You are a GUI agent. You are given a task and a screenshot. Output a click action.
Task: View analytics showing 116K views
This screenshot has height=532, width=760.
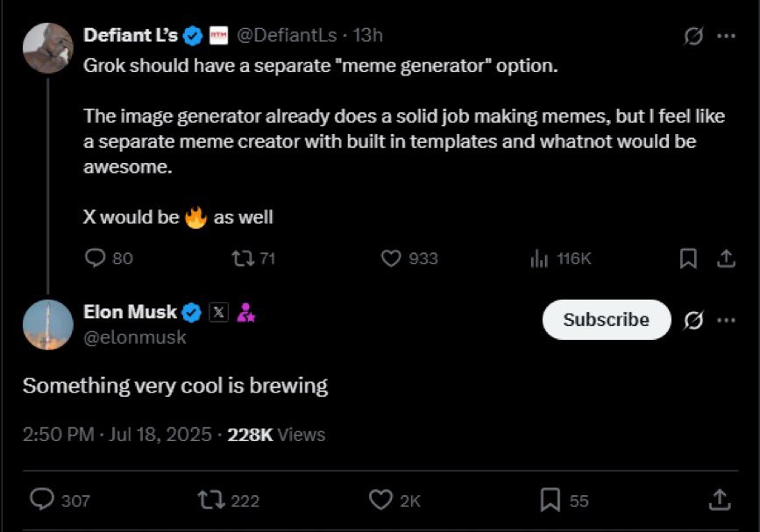click(561, 259)
